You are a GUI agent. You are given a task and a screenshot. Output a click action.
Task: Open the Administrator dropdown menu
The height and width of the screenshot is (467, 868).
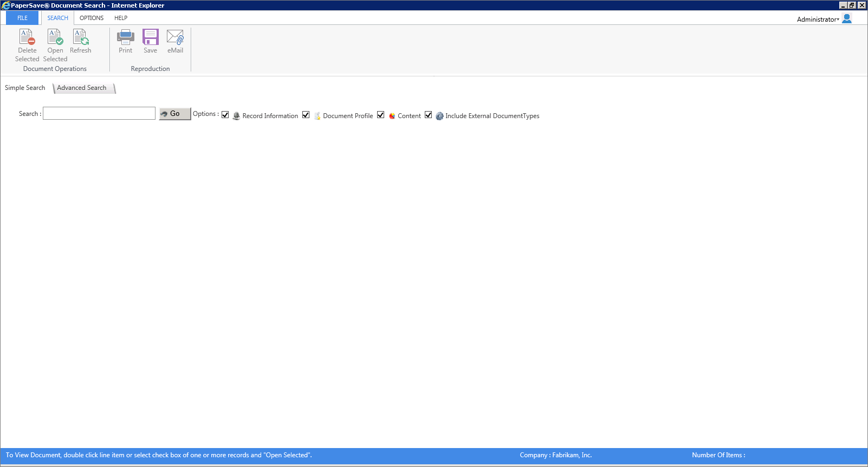click(x=818, y=20)
